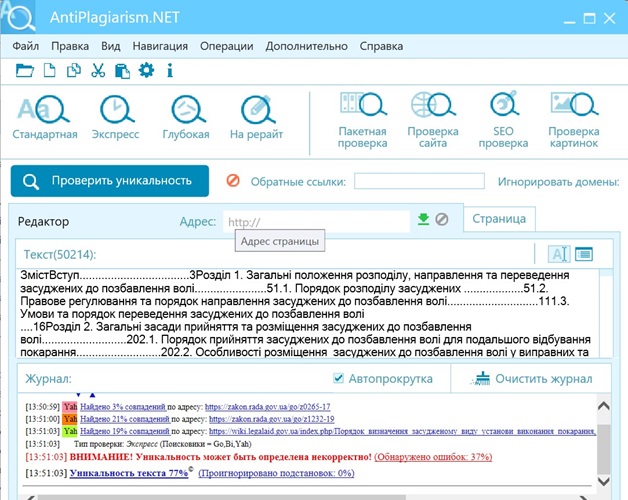Cut text with the scissors icon

coord(98,71)
